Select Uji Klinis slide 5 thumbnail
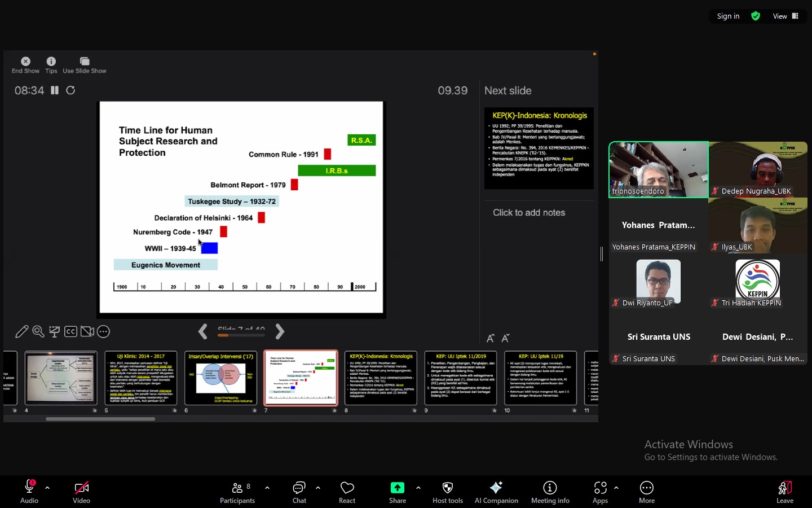 point(141,378)
